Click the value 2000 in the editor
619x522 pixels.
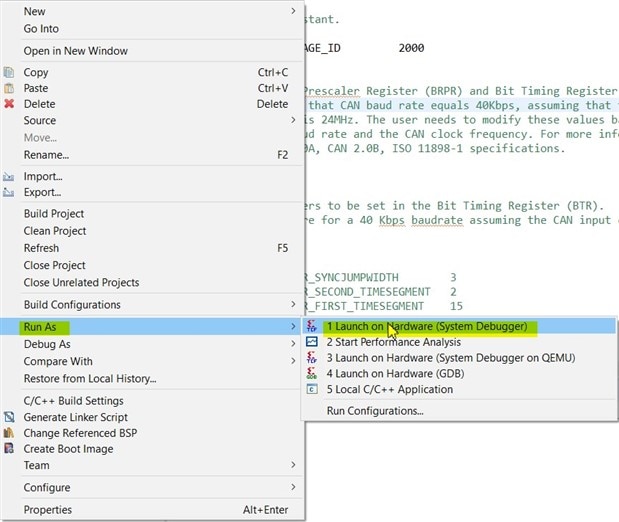[411, 48]
